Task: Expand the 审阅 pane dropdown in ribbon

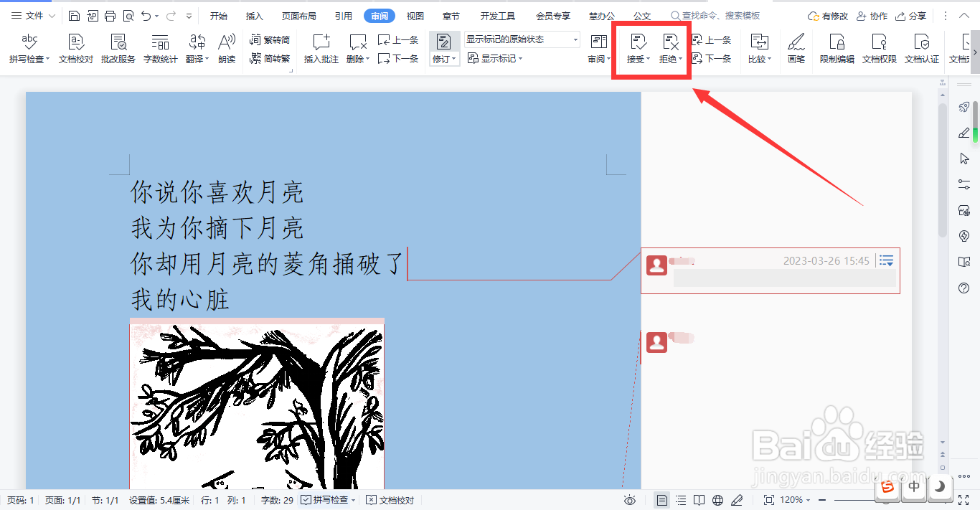Action: pyautogui.click(x=608, y=60)
